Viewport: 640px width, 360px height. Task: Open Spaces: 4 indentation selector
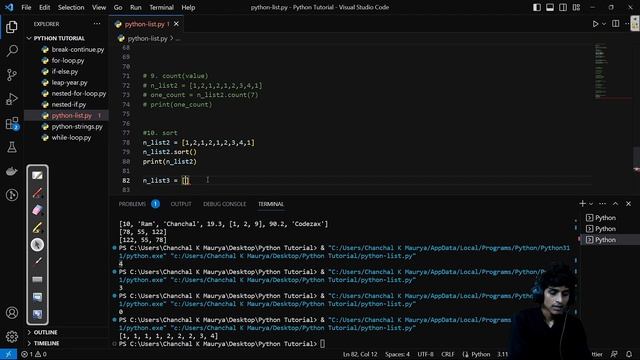coord(397,354)
